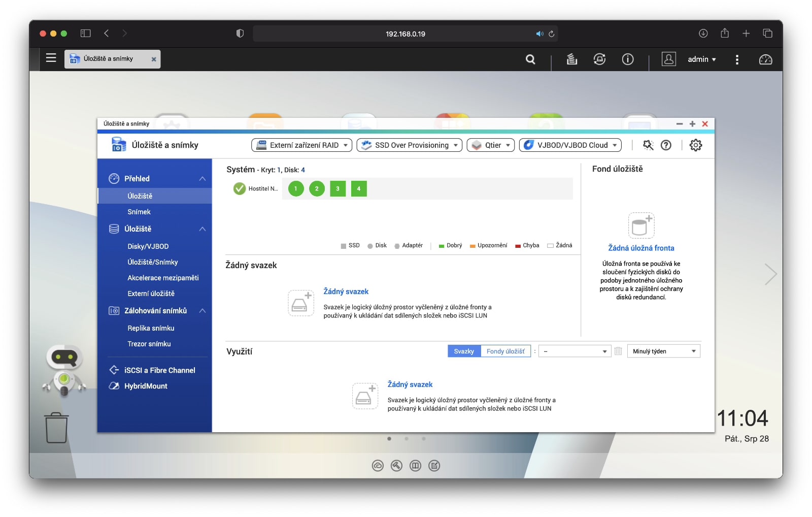Click Safari share icon
Viewport: 812px width, 517px height.
725,33
